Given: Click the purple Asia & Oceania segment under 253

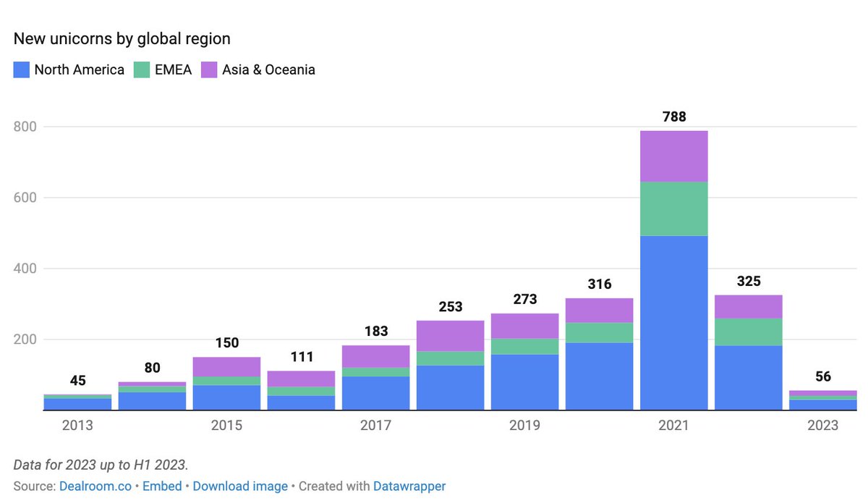Looking at the screenshot, I should click(451, 336).
